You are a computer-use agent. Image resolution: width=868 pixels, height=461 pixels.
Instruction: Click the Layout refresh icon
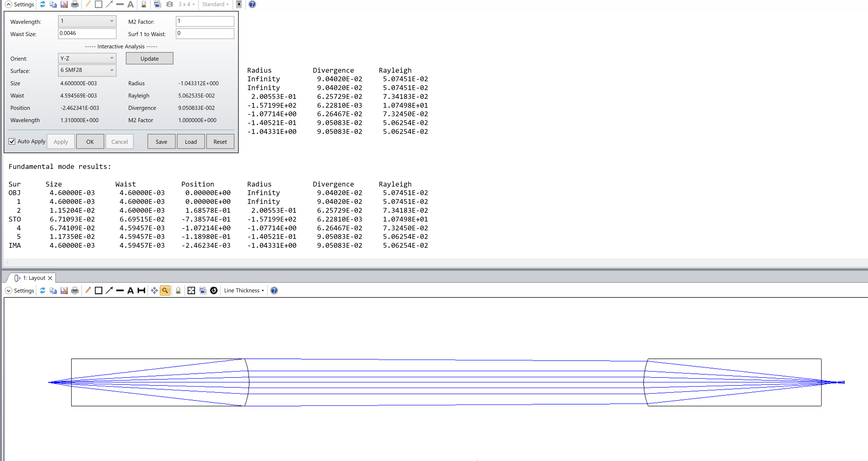tap(42, 290)
